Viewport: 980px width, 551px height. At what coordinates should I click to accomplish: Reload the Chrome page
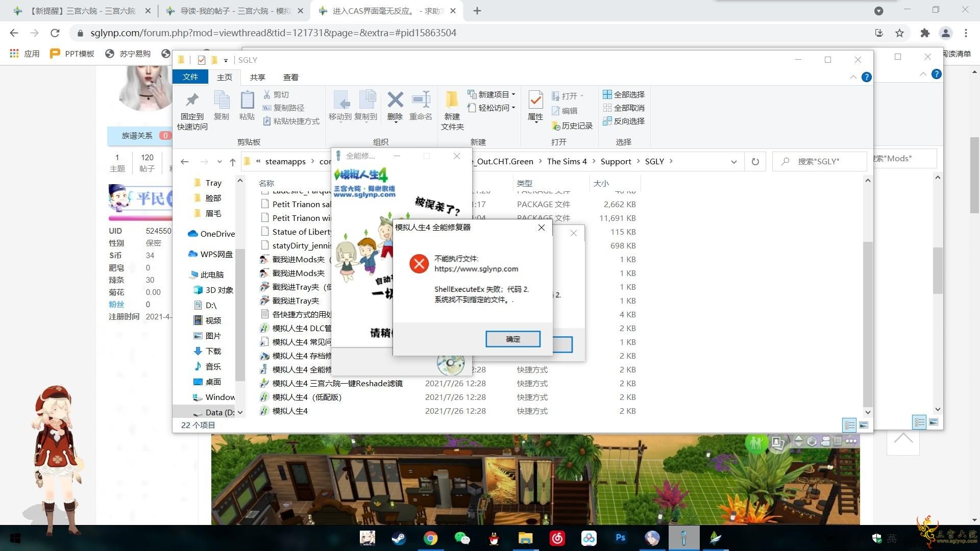click(55, 33)
